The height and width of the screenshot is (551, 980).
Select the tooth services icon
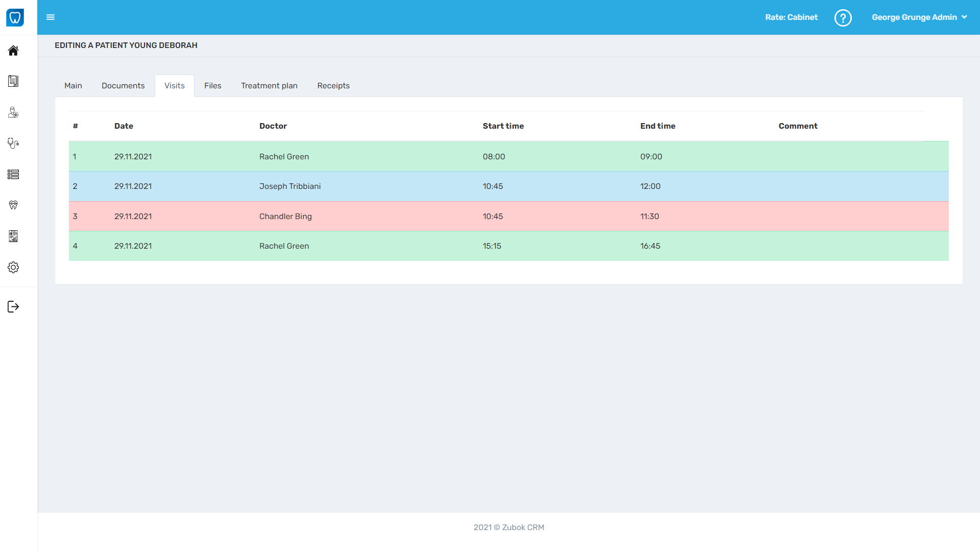pyautogui.click(x=13, y=205)
